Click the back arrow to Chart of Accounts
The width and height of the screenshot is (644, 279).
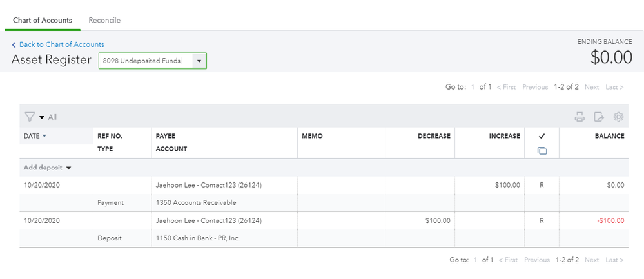(x=14, y=44)
